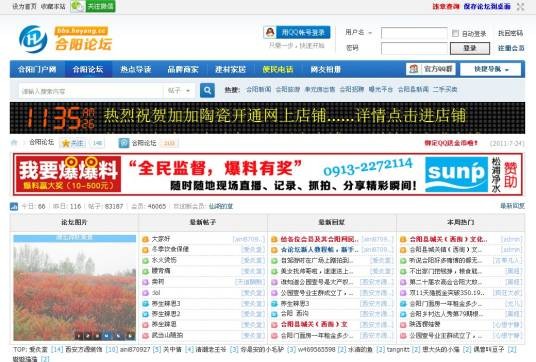Open the 帖子 search type dropdown
This screenshot has width=536, height=362.
point(179,91)
